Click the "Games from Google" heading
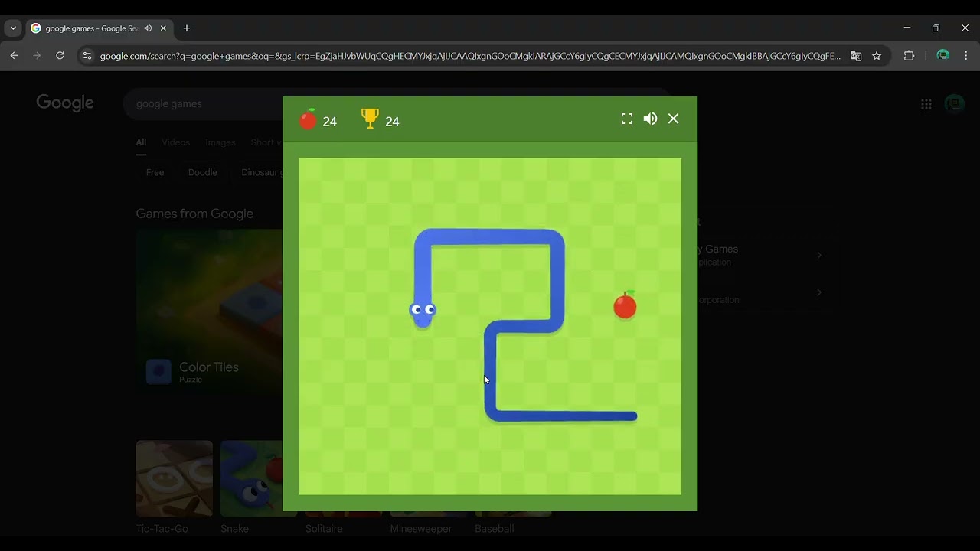The width and height of the screenshot is (980, 551). click(194, 214)
